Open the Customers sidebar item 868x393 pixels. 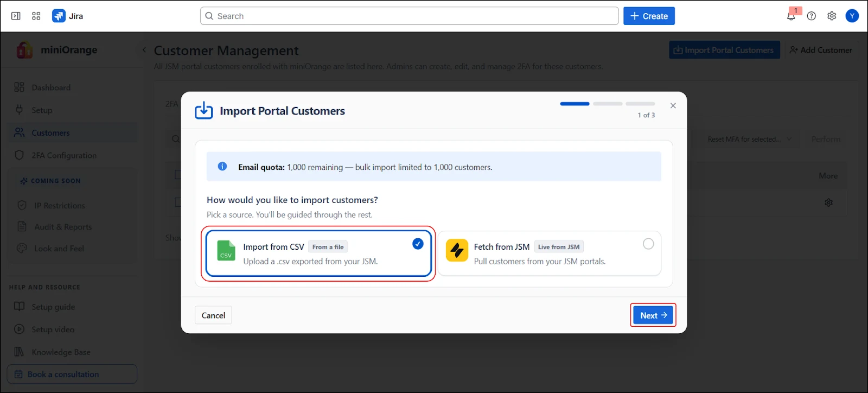[72, 133]
